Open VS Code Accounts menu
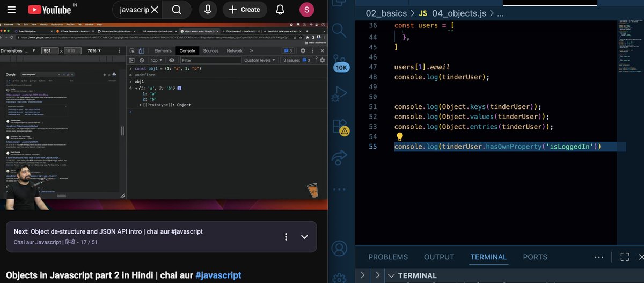Screen dimensions: 644x283 click(339, 248)
